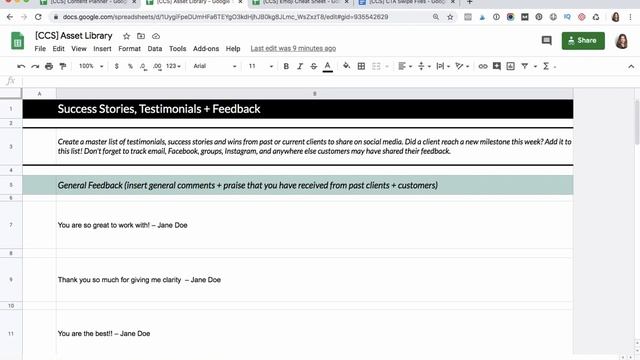640x360 pixels.
Task: Select row 7 header
Action: (11, 225)
